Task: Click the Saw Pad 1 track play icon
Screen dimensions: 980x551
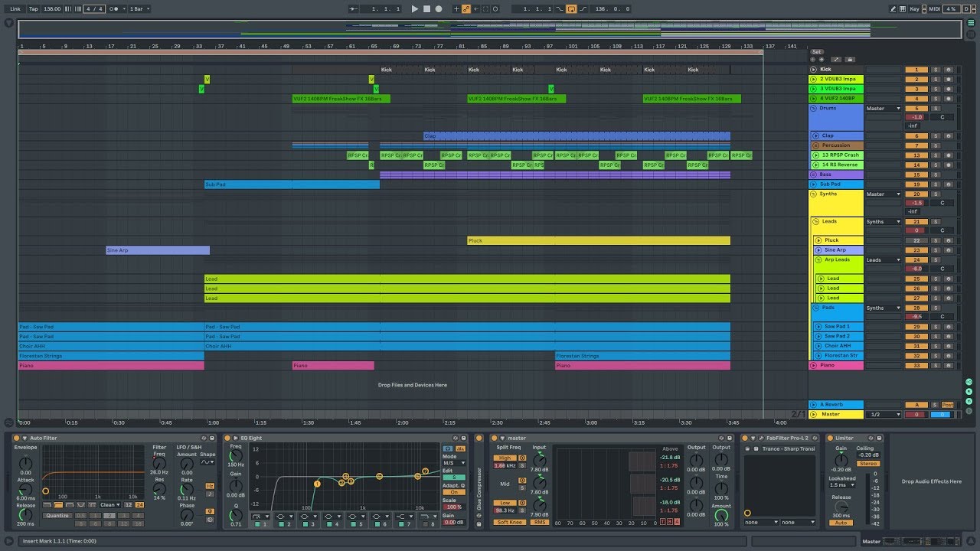Action: pos(818,327)
